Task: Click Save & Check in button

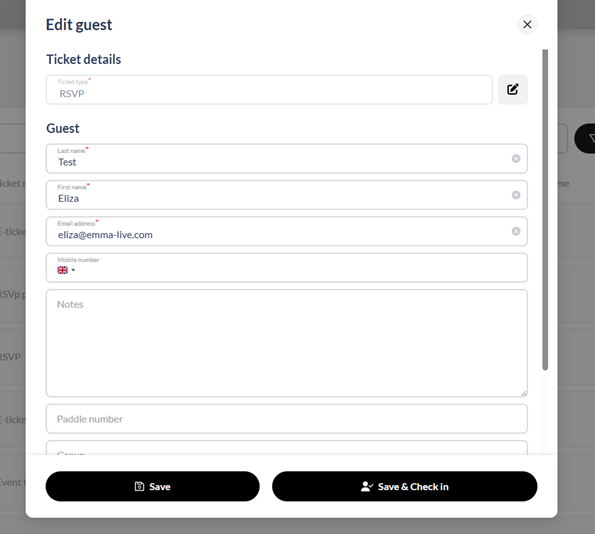Action: (405, 487)
